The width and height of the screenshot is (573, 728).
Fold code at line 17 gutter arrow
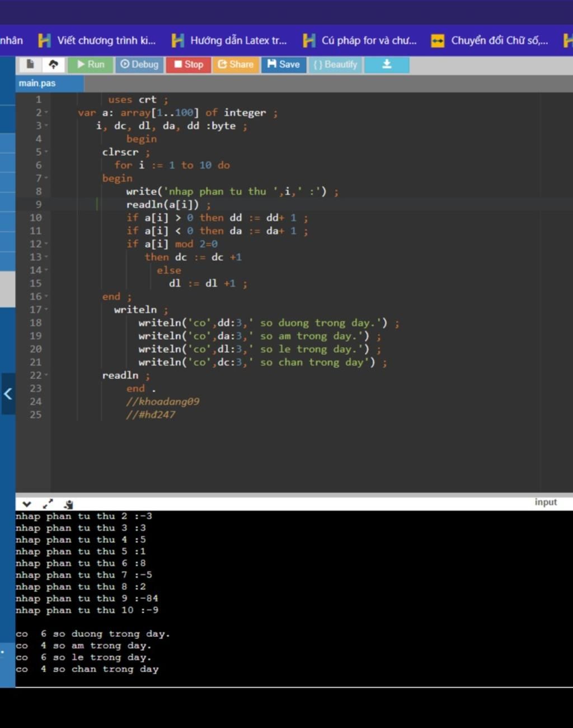pos(46,309)
